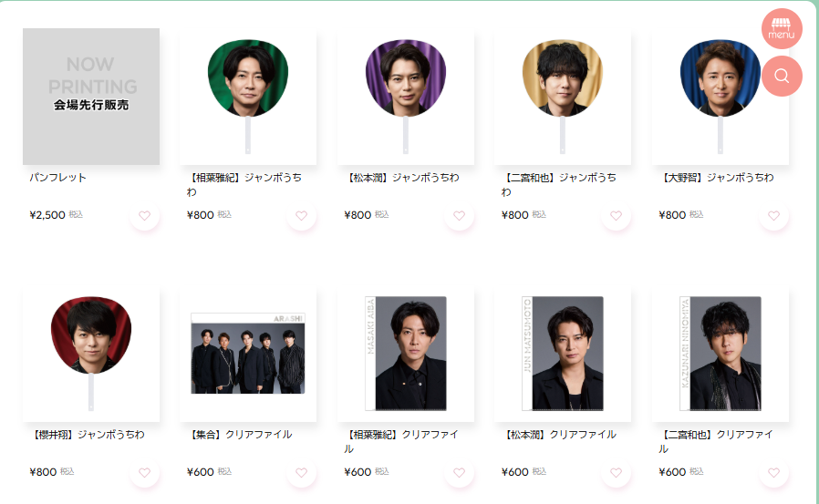The width and height of the screenshot is (819, 504).
Task: Click the heart for 相葉雅紀 クリアファイル
Action: pyautogui.click(x=459, y=473)
